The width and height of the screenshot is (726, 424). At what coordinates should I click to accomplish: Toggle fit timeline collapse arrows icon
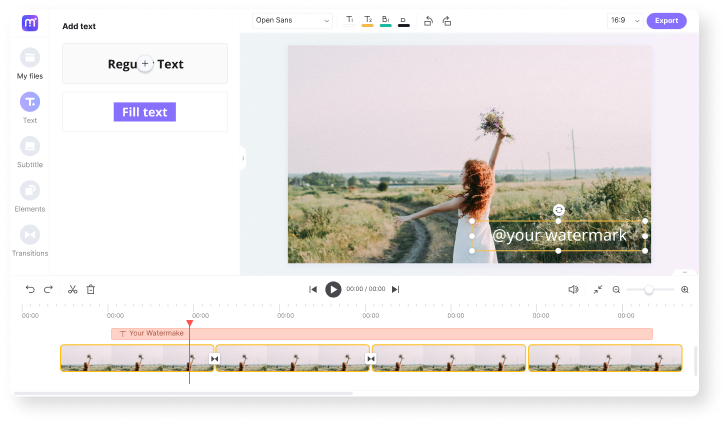coord(597,289)
